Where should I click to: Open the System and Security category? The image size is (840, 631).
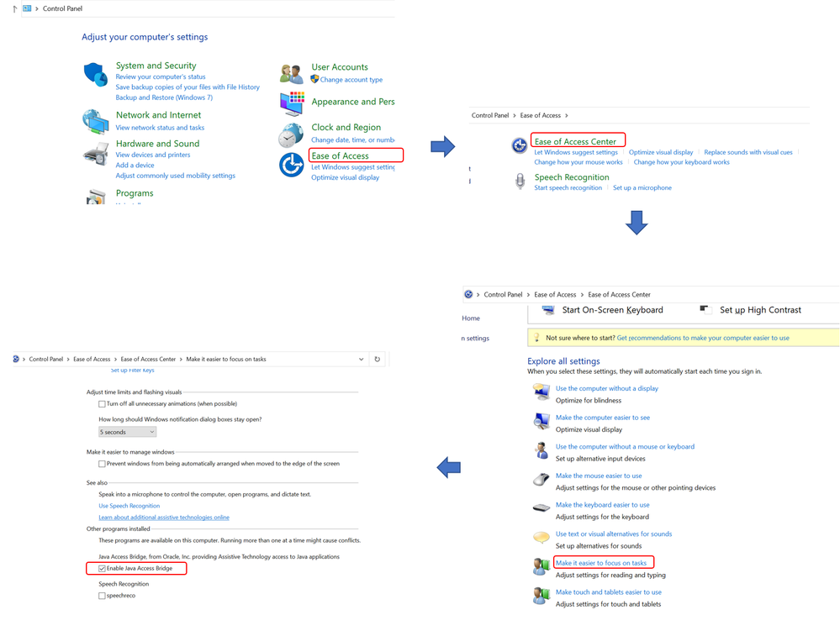pos(156,66)
